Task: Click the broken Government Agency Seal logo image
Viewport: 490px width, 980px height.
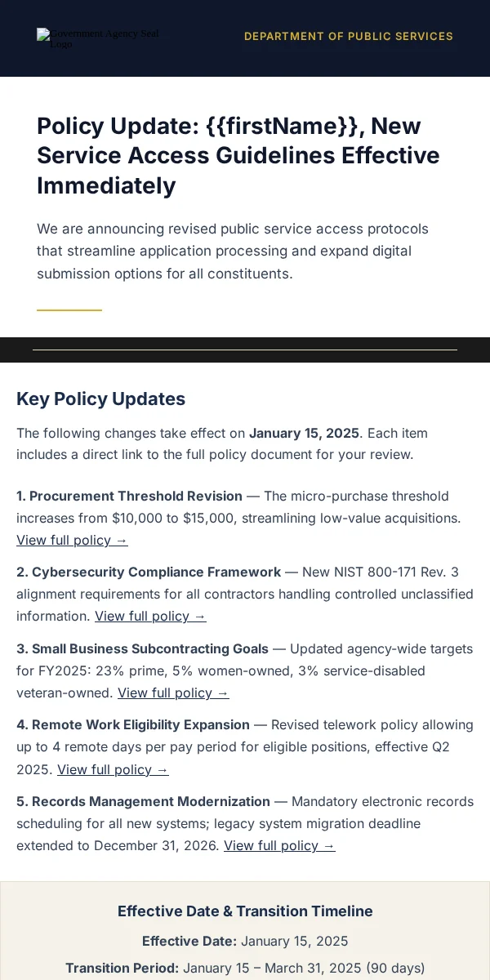Action: click(98, 38)
